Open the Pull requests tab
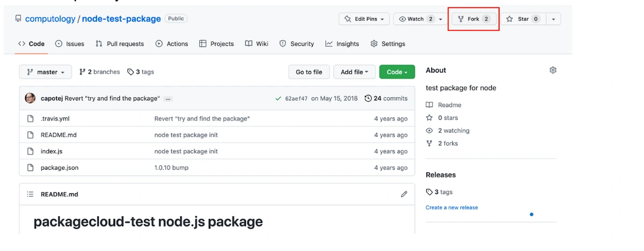644x251 pixels. tap(120, 44)
